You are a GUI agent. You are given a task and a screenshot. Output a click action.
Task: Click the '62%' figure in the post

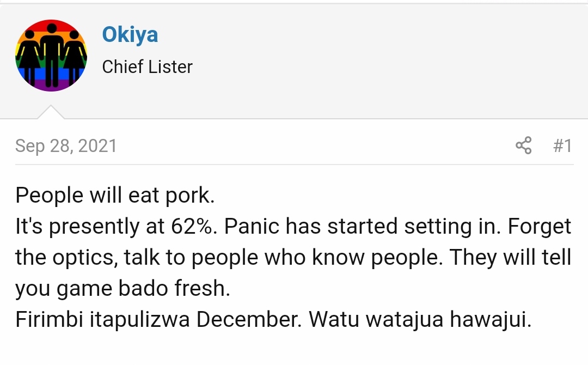tap(194, 226)
